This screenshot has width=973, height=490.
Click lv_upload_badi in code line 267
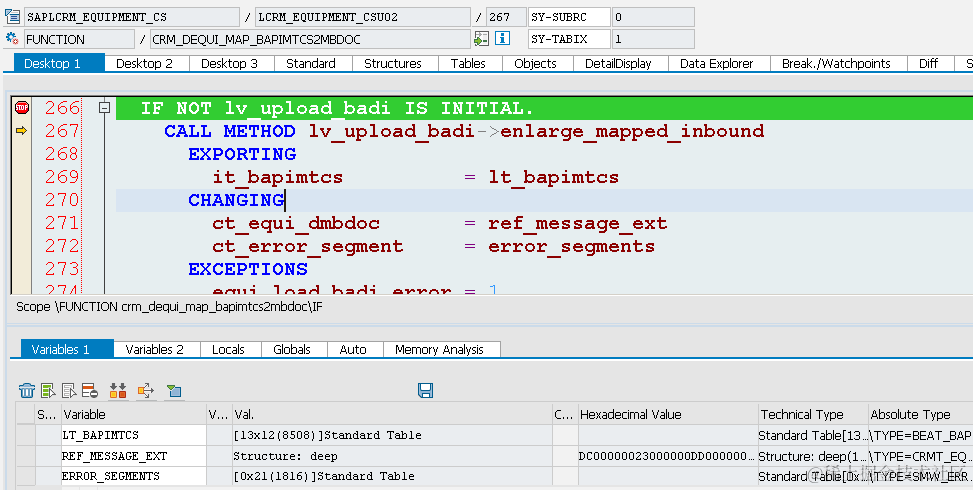click(x=392, y=131)
